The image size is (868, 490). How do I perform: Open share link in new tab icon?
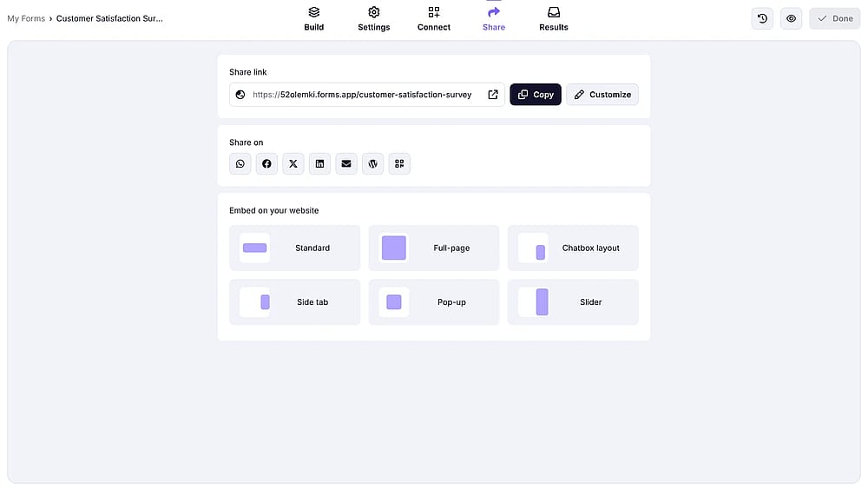click(x=493, y=95)
